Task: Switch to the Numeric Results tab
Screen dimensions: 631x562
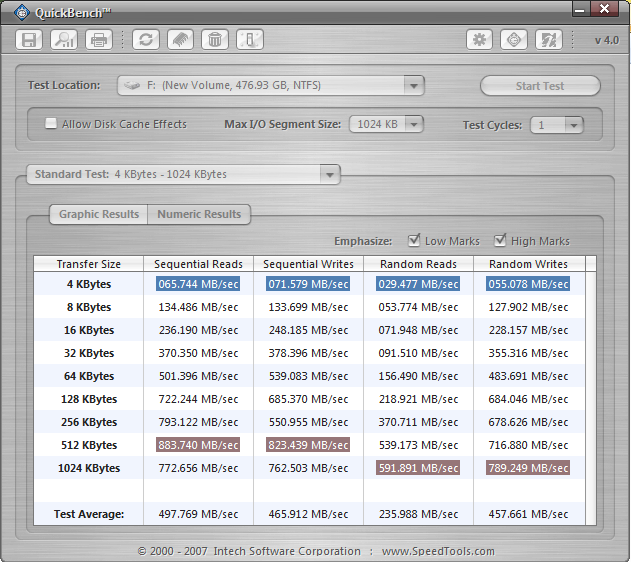Action: click(x=199, y=214)
